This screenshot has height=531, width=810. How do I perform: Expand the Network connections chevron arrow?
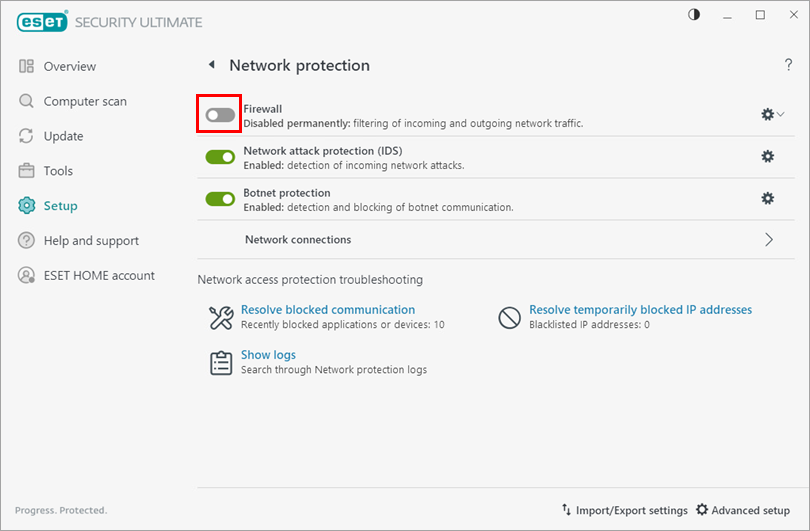pyautogui.click(x=769, y=240)
